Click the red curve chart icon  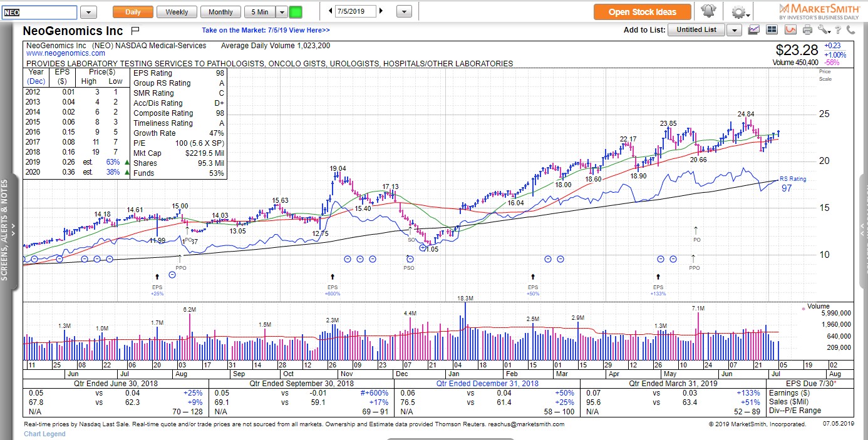coord(790,29)
